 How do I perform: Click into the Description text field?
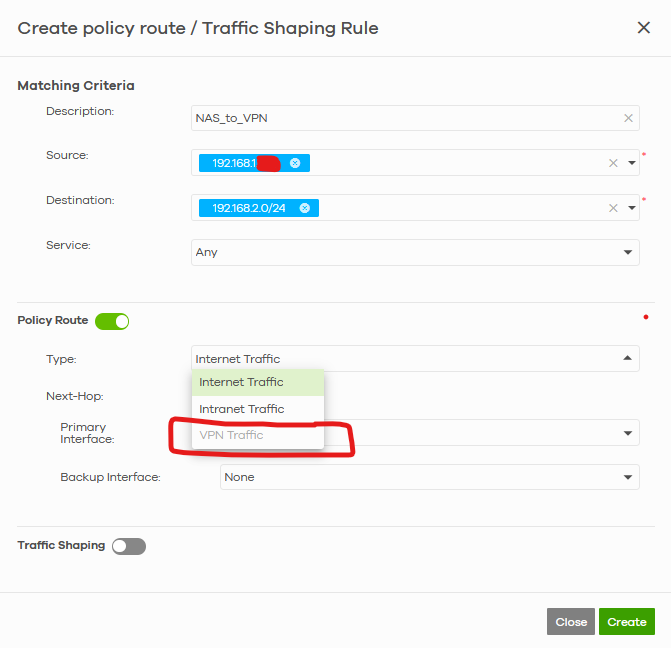[x=406, y=118]
